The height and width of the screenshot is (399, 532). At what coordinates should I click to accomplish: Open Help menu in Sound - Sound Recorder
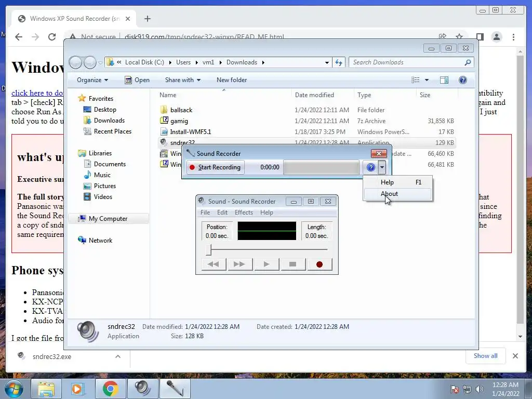pos(267,212)
